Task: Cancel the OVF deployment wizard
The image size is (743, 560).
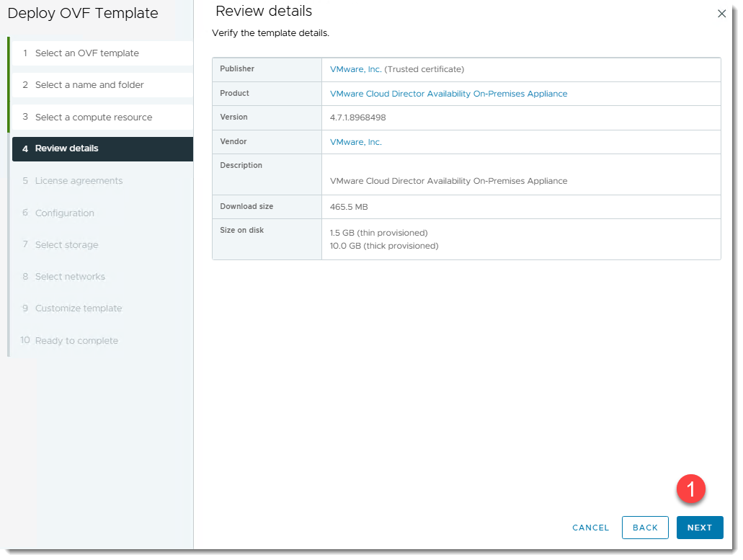Action: pos(590,528)
